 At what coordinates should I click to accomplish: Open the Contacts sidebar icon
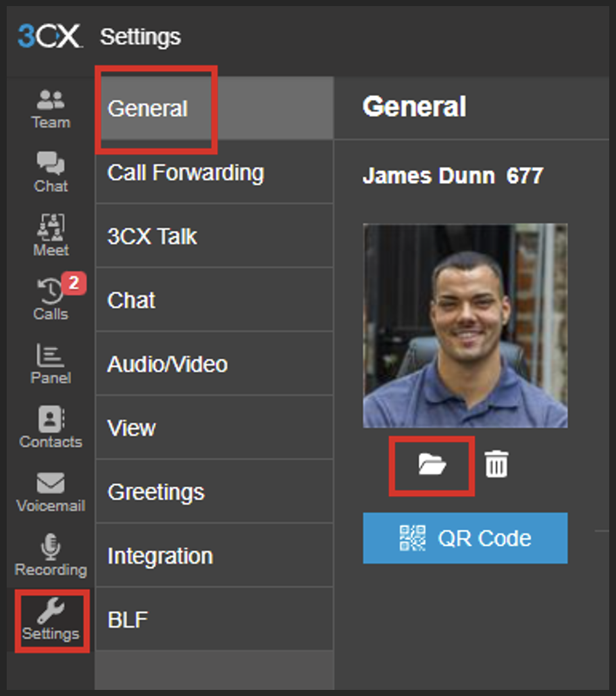tap(50, 427)
